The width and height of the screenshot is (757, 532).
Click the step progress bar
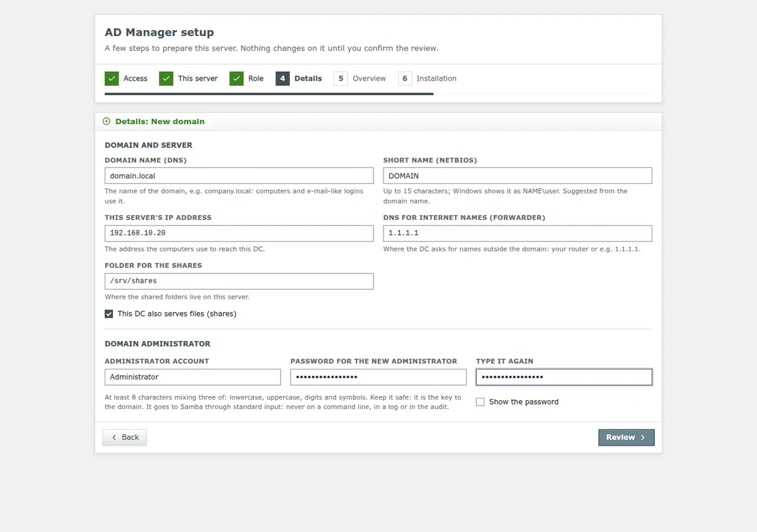tap(378, 94)
